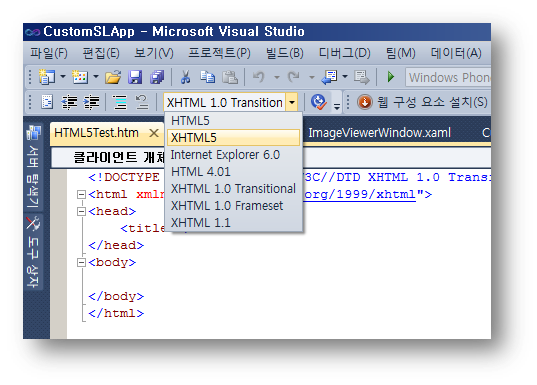
Task: Collapse the body element outline node
Action: coord(81,263)
